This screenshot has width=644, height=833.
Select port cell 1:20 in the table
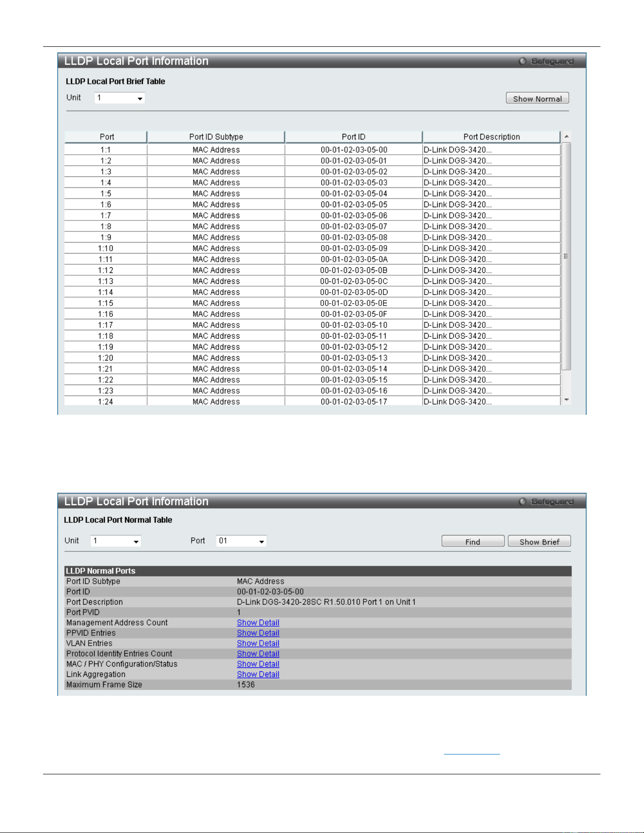coord(106,358)
